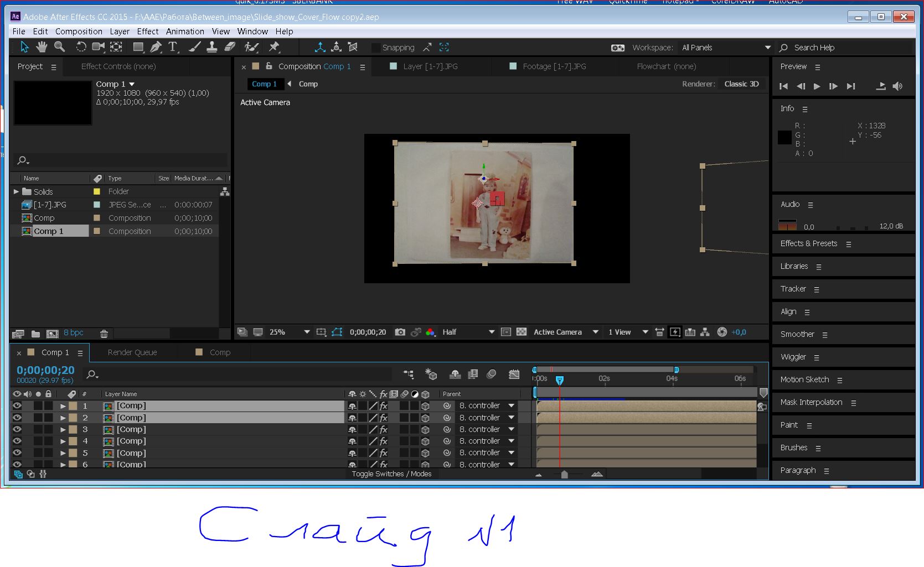Click the current time indicator in timeline
The image size is (924, 567).
tap(560, 380)
